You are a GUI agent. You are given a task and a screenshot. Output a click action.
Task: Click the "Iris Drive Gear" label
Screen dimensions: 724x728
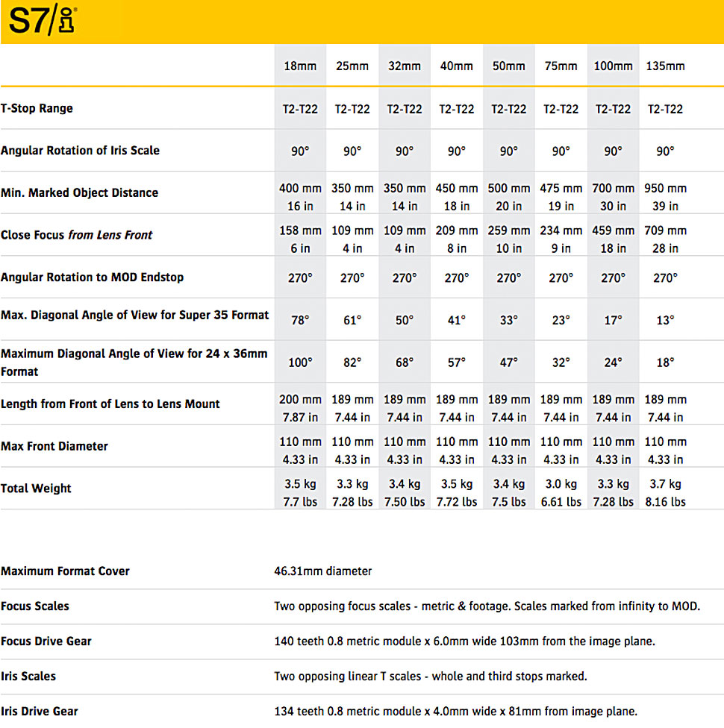40,712
